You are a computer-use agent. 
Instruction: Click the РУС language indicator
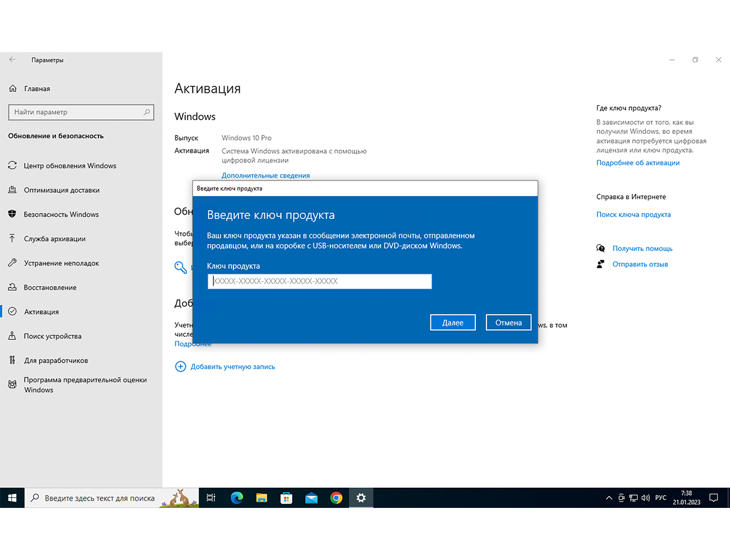click(x=661, y=498)
